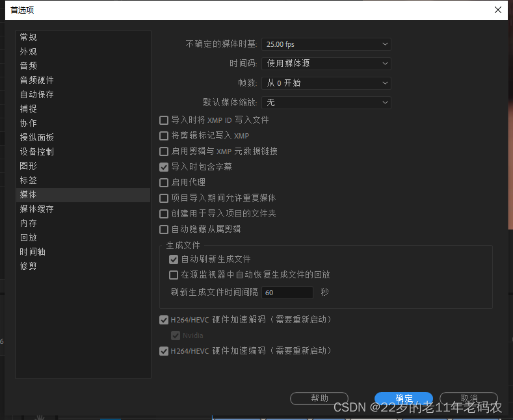Select 标签 category

click(x=83, y=180)
